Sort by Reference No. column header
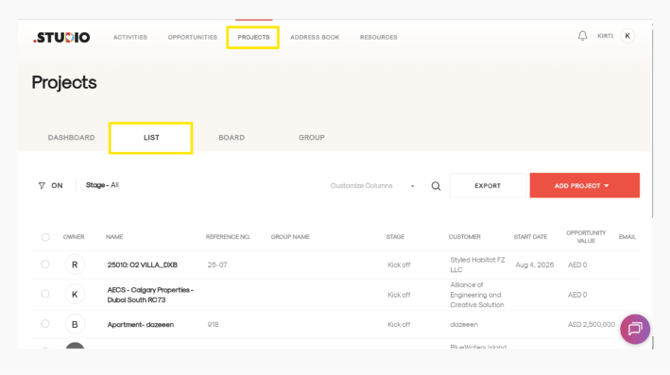The image size is (670, 375). pos(228,237)
